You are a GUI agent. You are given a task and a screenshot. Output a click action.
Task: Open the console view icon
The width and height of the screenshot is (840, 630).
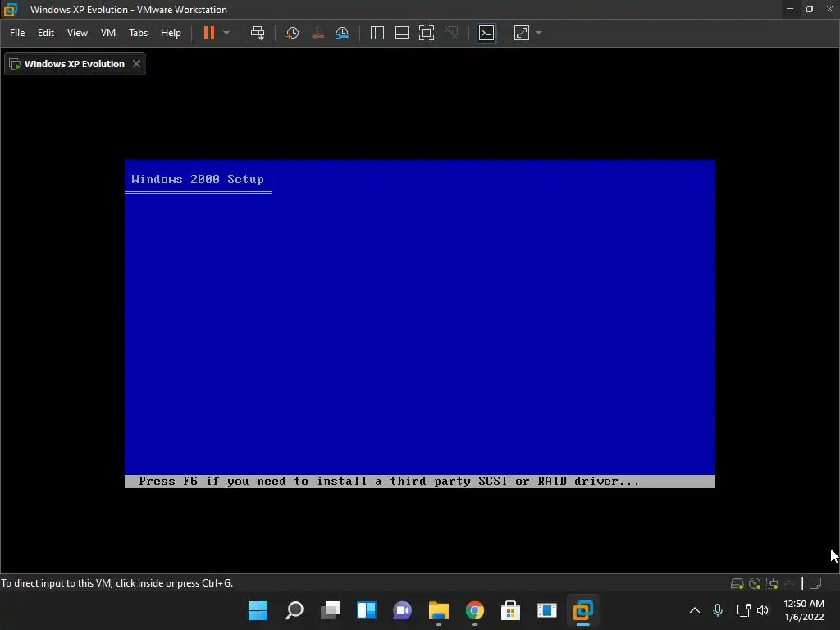pos(486,33)
